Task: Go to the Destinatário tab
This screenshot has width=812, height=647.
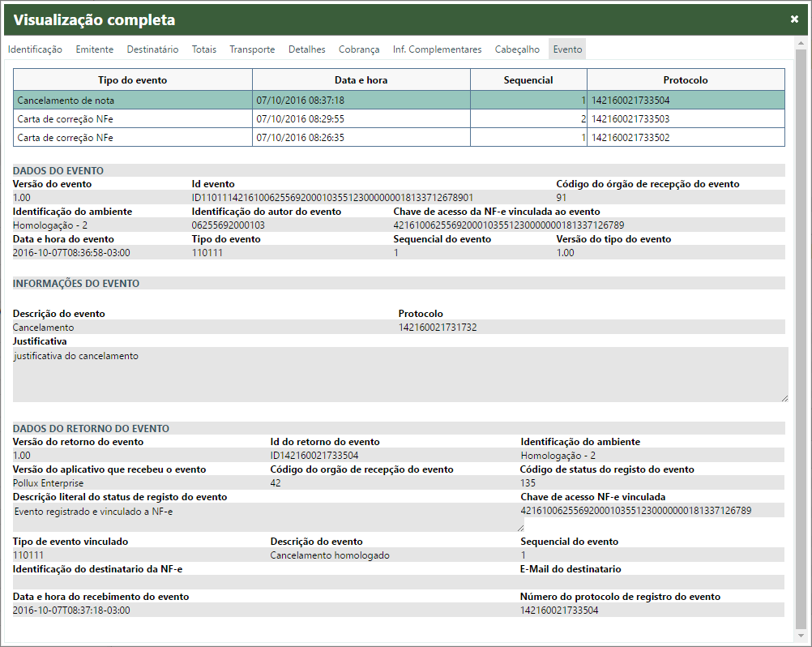Action: [152, 49]
